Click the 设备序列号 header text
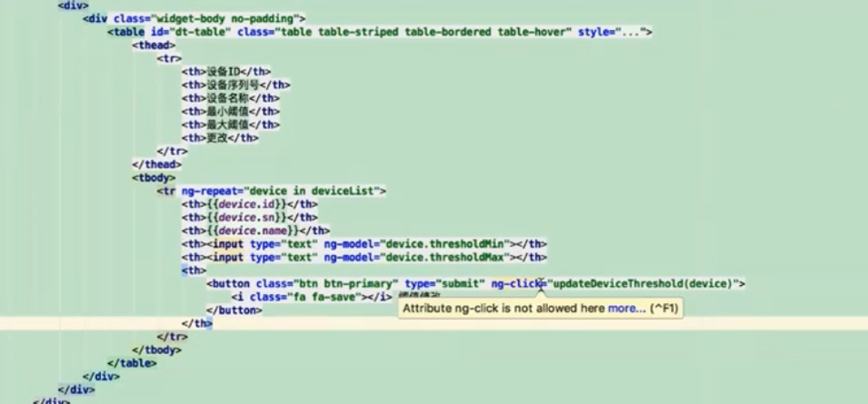 pos(233,85)
